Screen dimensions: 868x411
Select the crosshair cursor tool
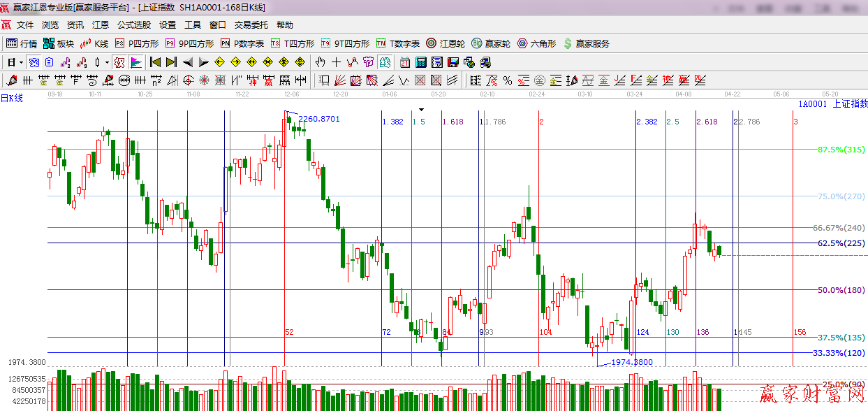pyautogui.click(x=336, y=62)
